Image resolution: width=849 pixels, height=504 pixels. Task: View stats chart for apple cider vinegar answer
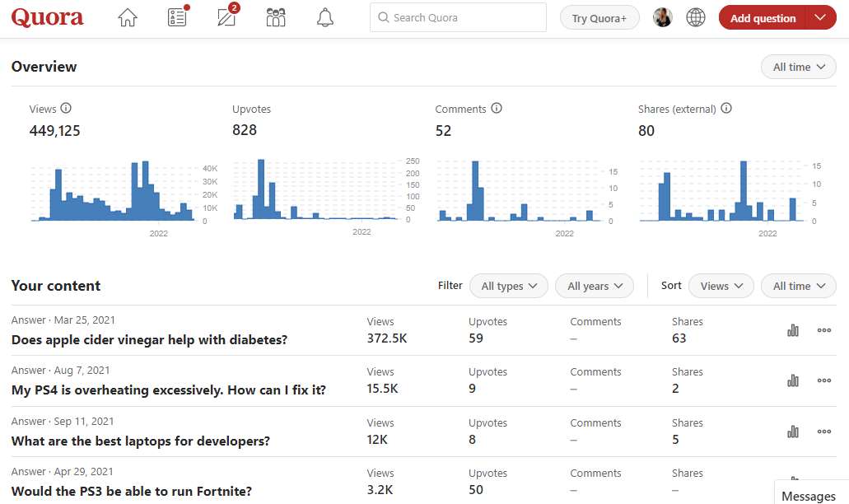[793, 330]
